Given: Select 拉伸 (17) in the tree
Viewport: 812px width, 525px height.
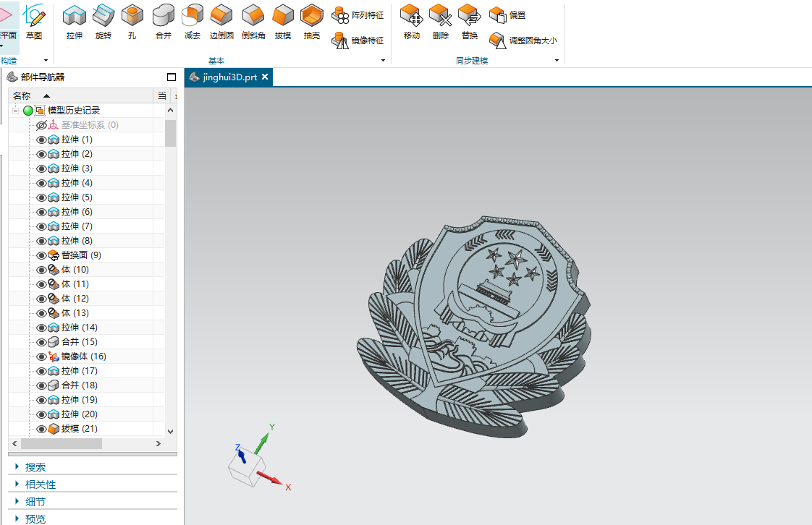Looking at the screenshot, I should (79, 371).
